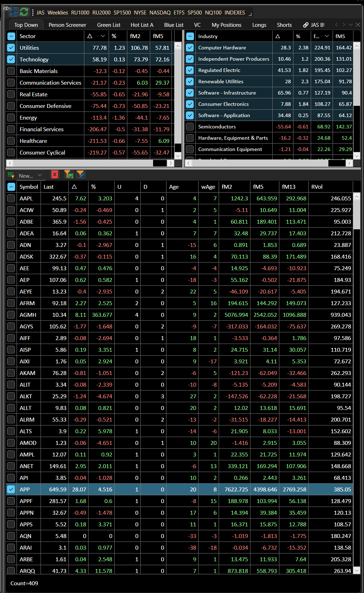Expand the Sector delta column sort dropdown
Screen dimensions: 364x593
(x=103, y=36)
